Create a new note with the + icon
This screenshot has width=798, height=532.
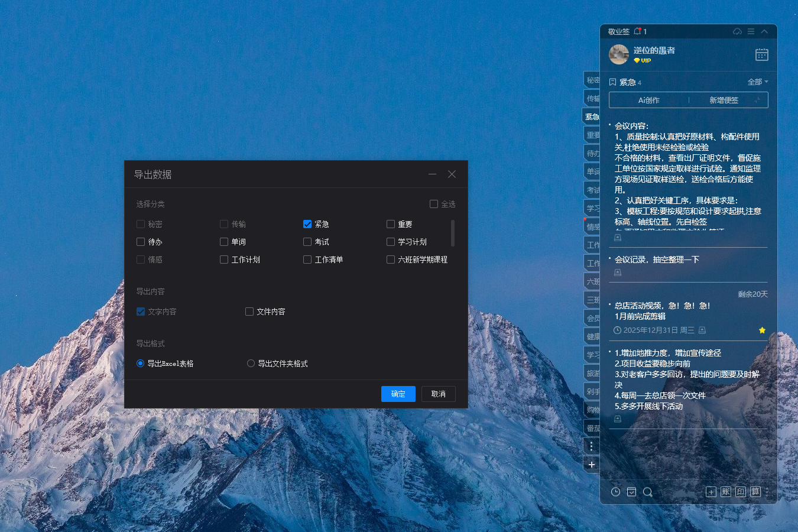(711, 492)
